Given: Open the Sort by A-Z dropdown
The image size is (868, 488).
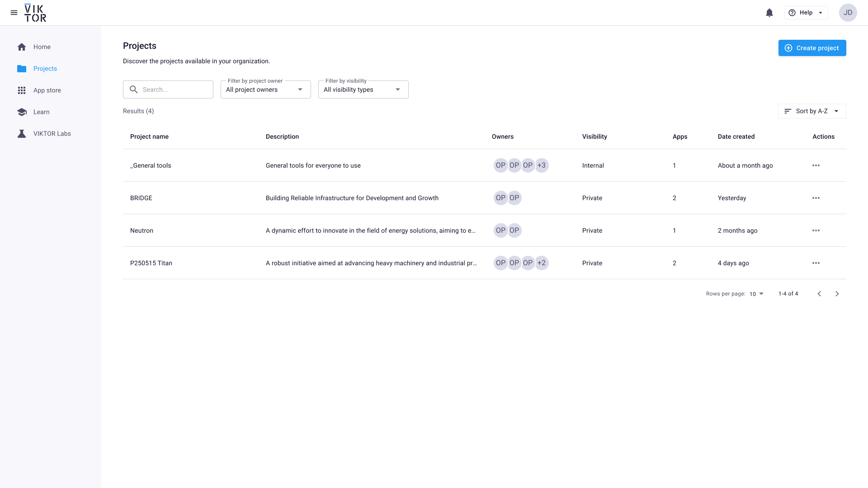Looking at the screenshot, I should coord(811,111).
